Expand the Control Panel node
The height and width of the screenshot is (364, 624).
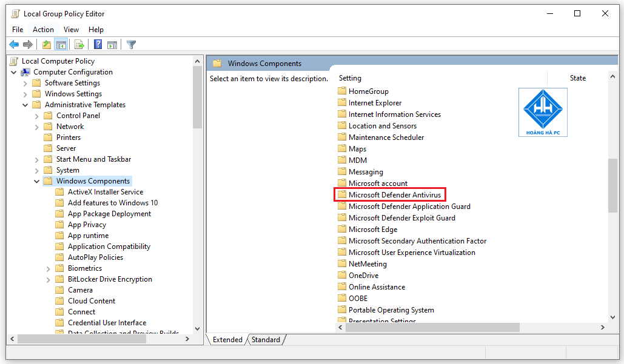36,116
